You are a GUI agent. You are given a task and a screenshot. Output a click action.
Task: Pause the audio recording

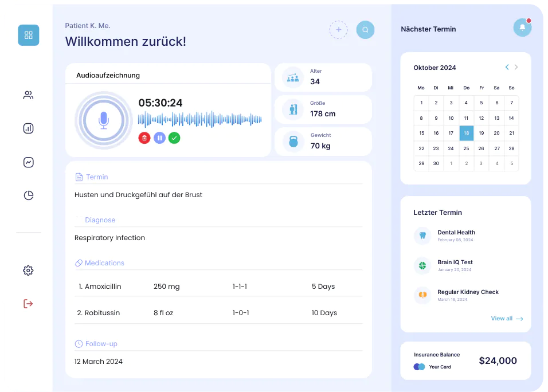click(x=159, y=138)
